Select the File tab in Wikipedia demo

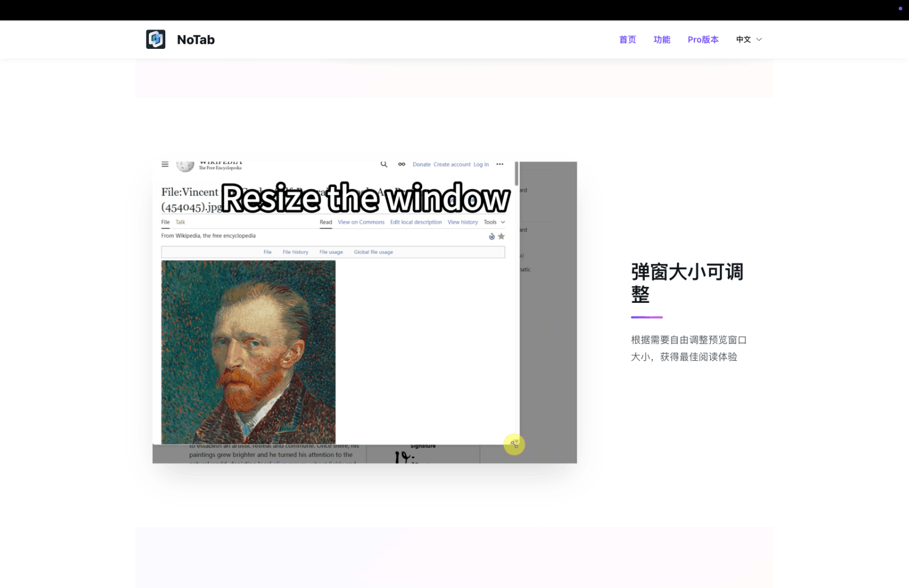[165, 222]
